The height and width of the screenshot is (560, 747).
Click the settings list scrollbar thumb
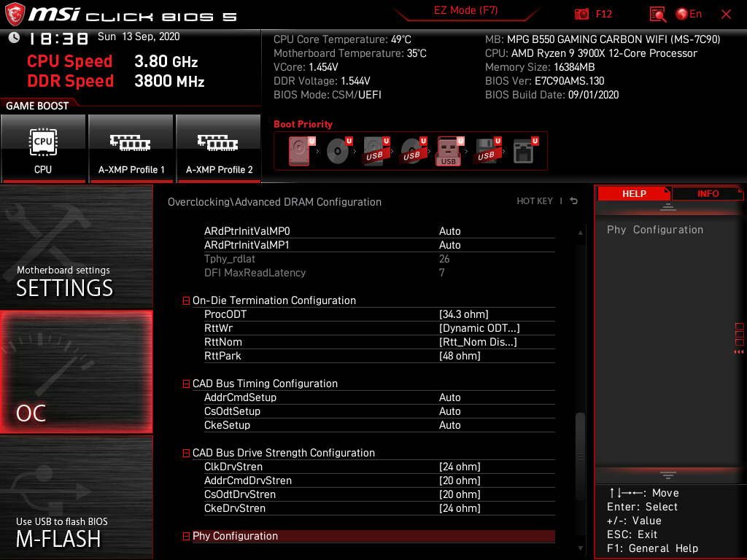pyautogui.click(x=580, y=456)
